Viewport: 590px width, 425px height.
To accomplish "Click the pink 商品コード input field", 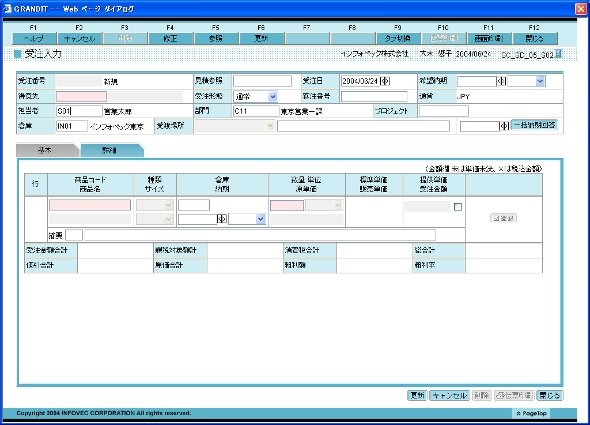I will click(x=90, y=205).
